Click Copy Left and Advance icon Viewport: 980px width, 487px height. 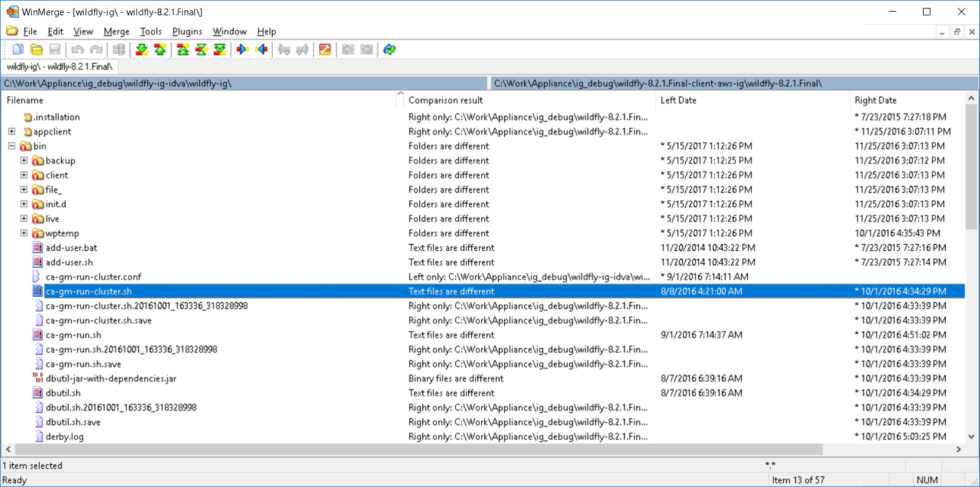(302, 50)
